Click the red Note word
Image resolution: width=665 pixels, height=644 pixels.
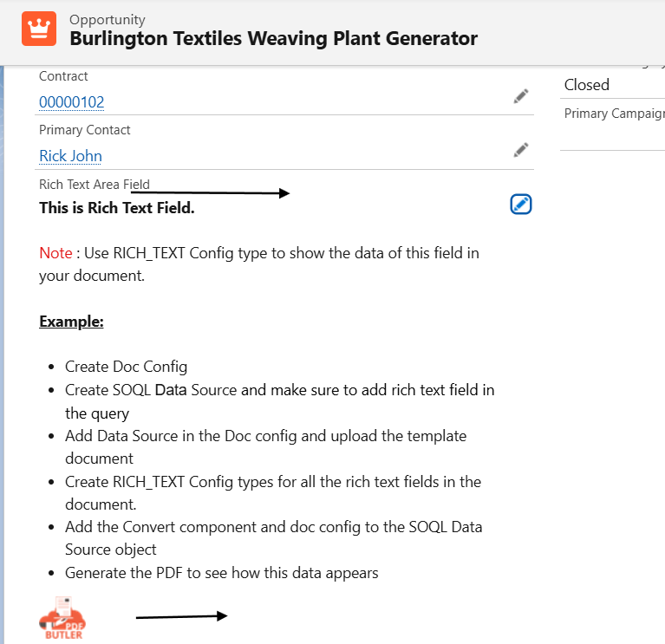[55, 253]
